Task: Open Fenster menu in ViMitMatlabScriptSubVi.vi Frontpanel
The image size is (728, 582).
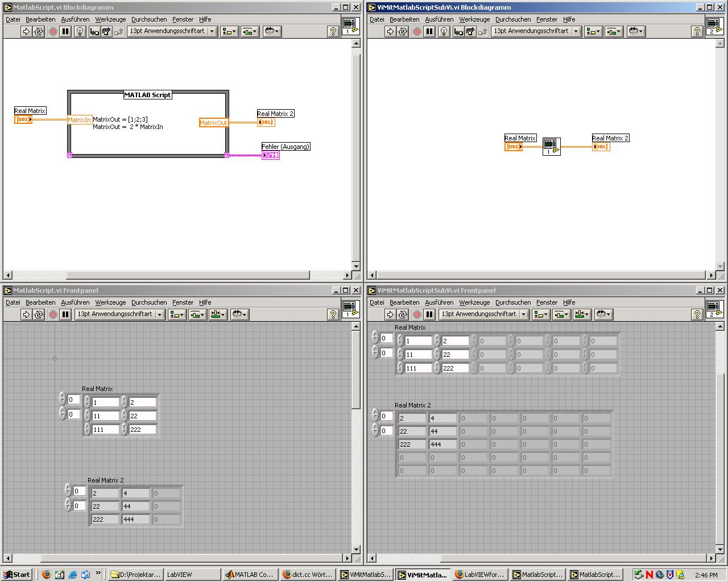Action: (547, 302)
